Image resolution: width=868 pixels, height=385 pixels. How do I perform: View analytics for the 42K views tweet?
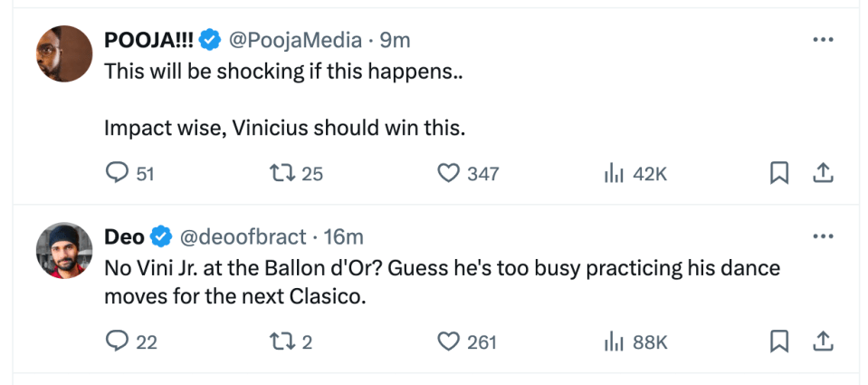tap(614, 175)
